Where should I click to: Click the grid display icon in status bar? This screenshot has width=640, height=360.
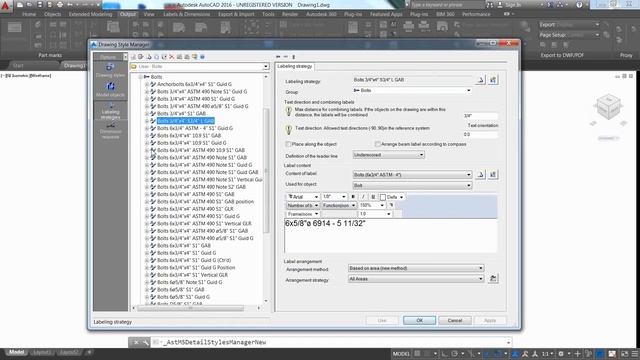point(417,353)
